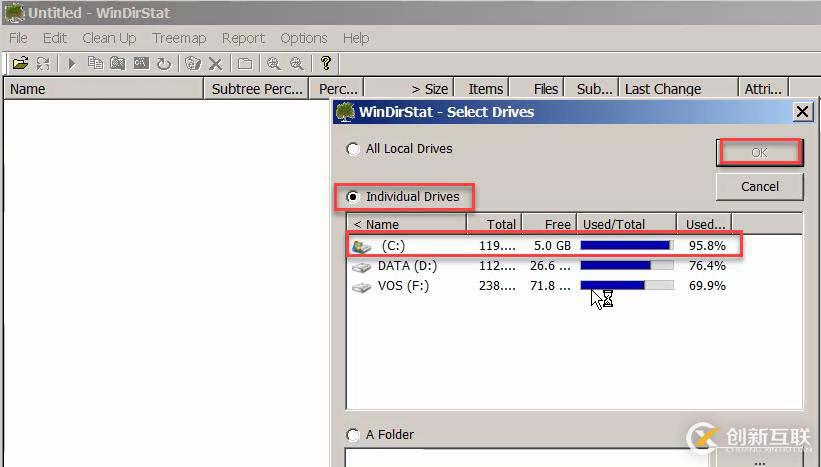Click the Refresh Selected circular-arrow icon
821x467 pixels.
pos(164,64)
